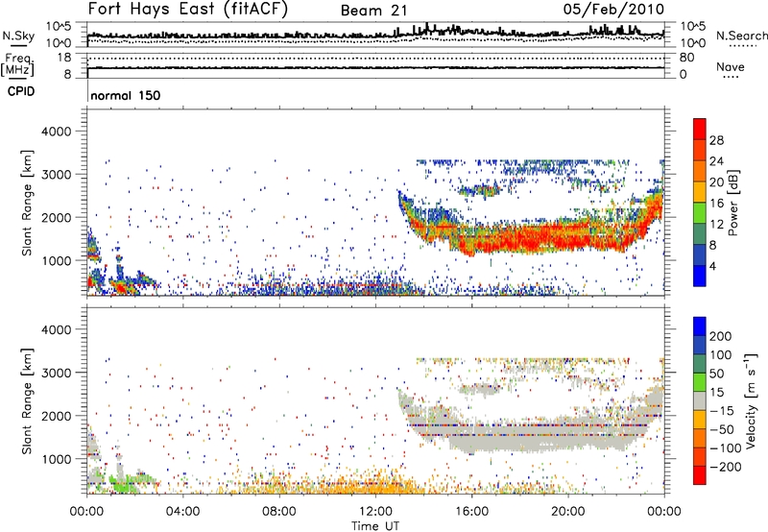Select the "20:00" time tick label

[x=567, y=512]
